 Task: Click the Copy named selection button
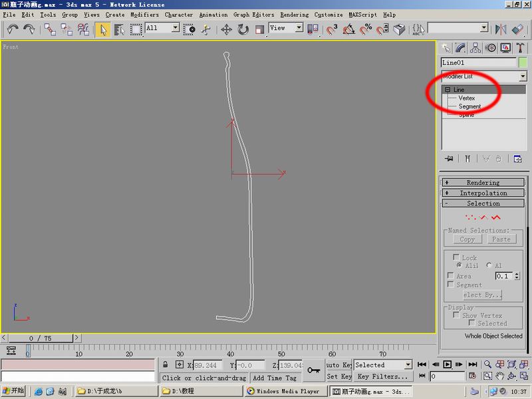pyautogui.click(x=467, y=239)
